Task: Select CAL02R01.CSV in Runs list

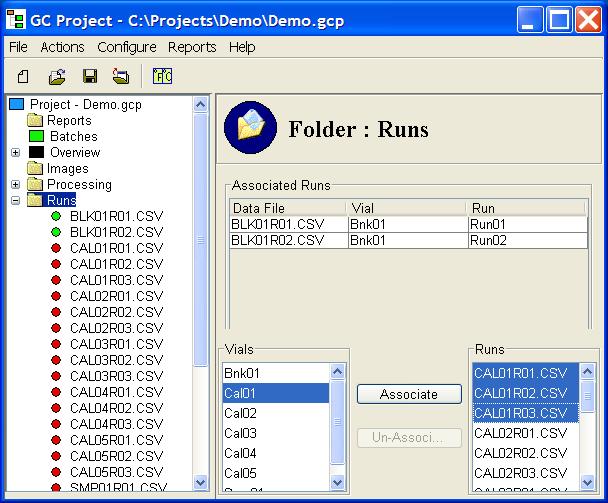Action: 525,433
